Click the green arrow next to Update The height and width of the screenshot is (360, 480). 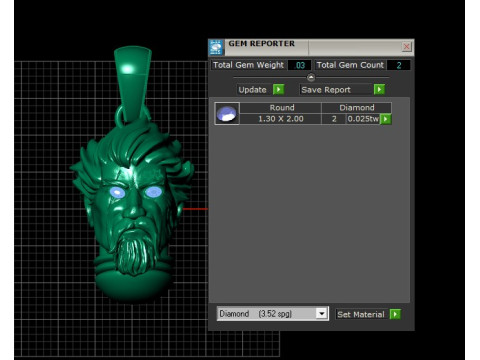pyautogui.click(x=279, y=89)
